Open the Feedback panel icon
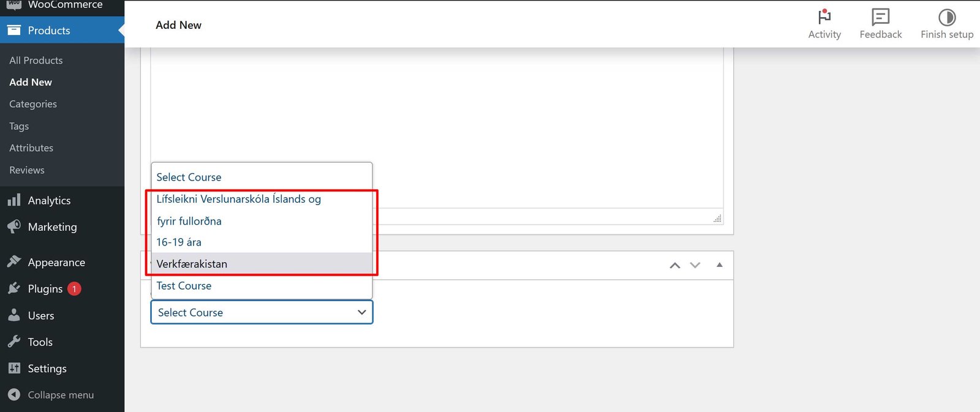 coord(880,17)
